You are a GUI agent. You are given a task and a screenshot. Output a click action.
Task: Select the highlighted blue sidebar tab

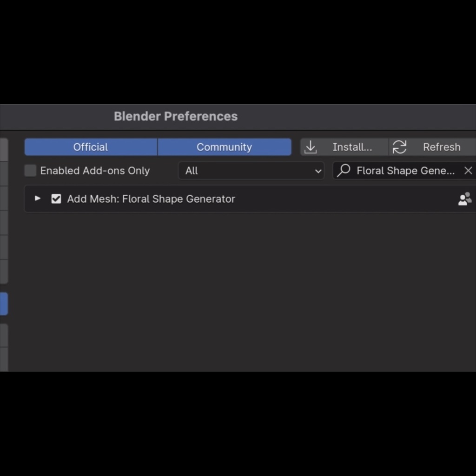(3, 304)
